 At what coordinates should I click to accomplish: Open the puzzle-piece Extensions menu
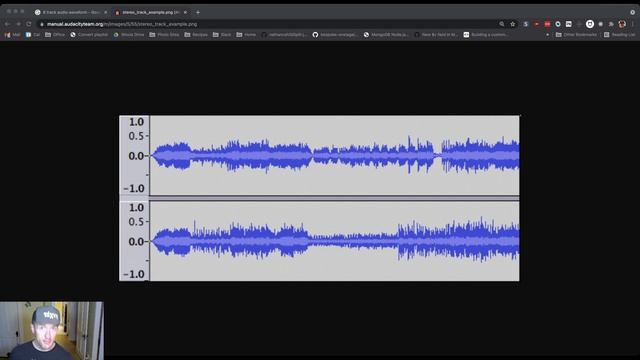(611, 24)
